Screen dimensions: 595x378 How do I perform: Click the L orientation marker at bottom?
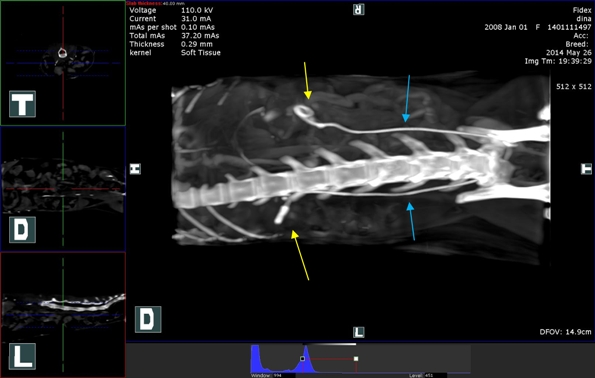point(359,332)
